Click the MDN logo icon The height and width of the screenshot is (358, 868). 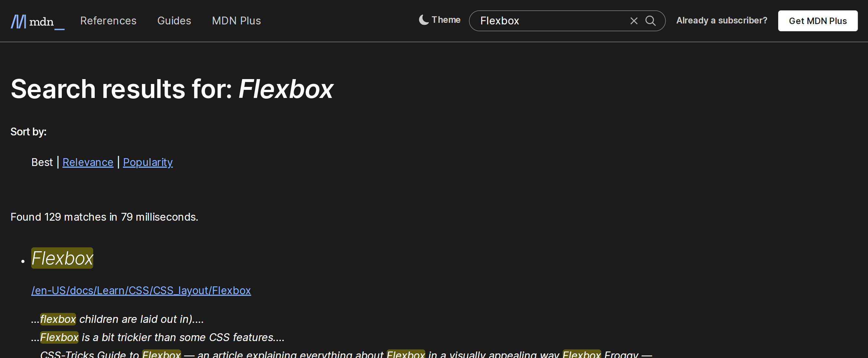[x=18, y=21]
